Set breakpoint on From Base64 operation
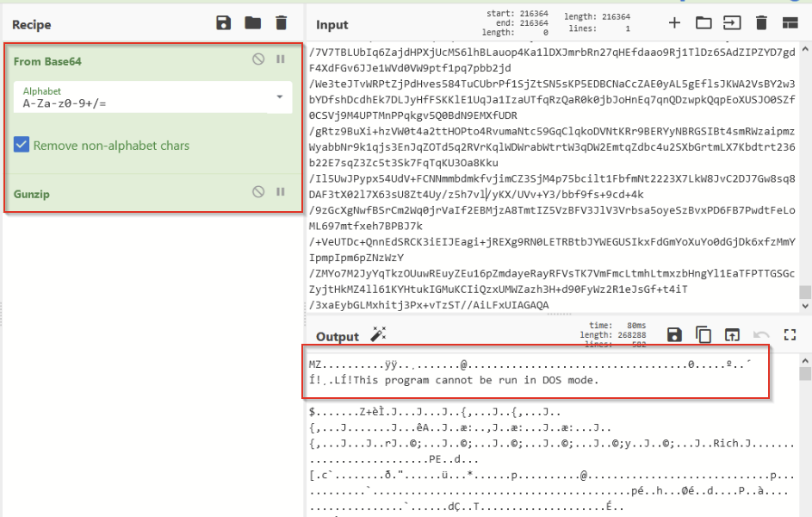 pyautogui.click(x=281, y=59)
